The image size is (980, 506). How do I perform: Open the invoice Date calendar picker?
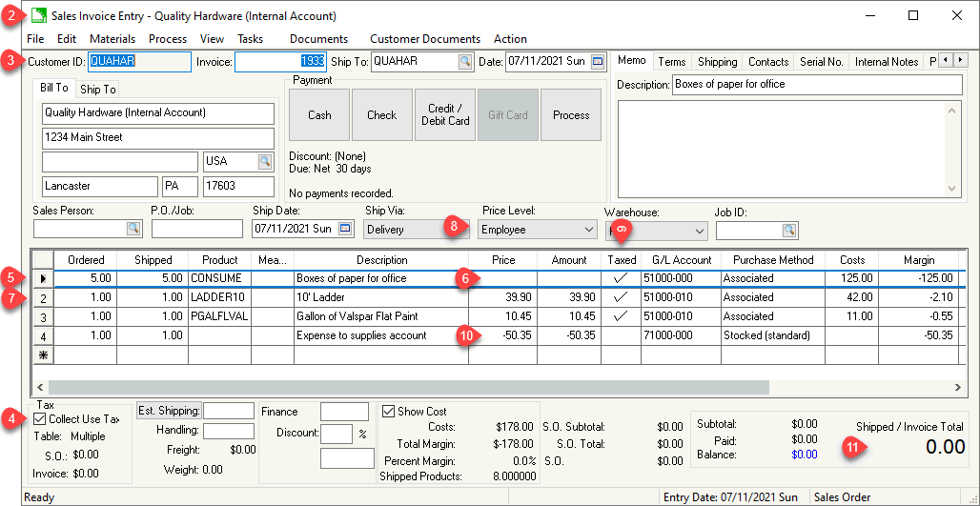click(598, 62)
